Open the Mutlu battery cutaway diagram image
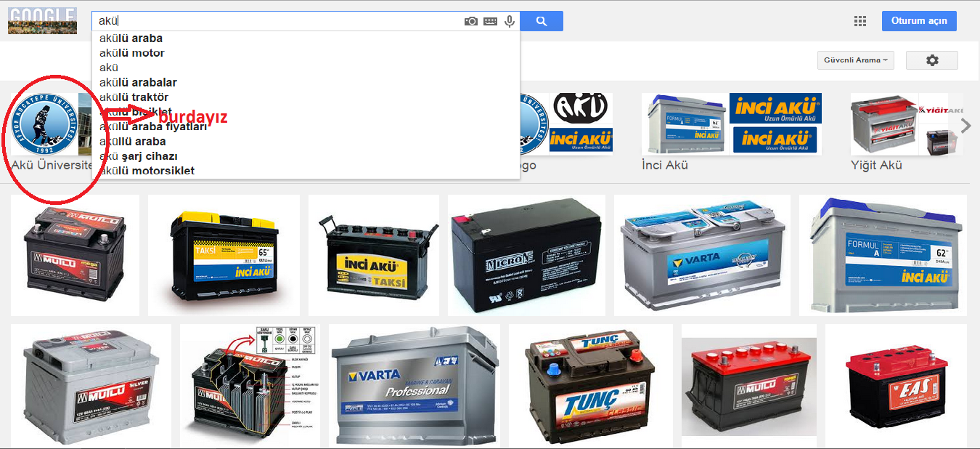Screen dimensions: 980x449 coord(250,386)
